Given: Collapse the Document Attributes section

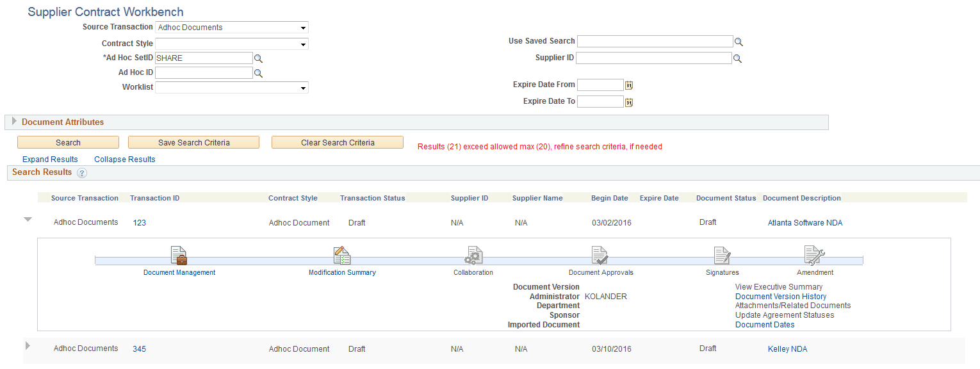Looking at the screenshot, I should coord(13,121).
